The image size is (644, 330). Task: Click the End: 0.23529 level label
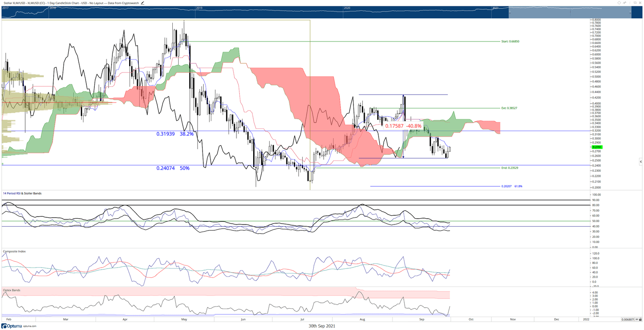click(510, 168)
